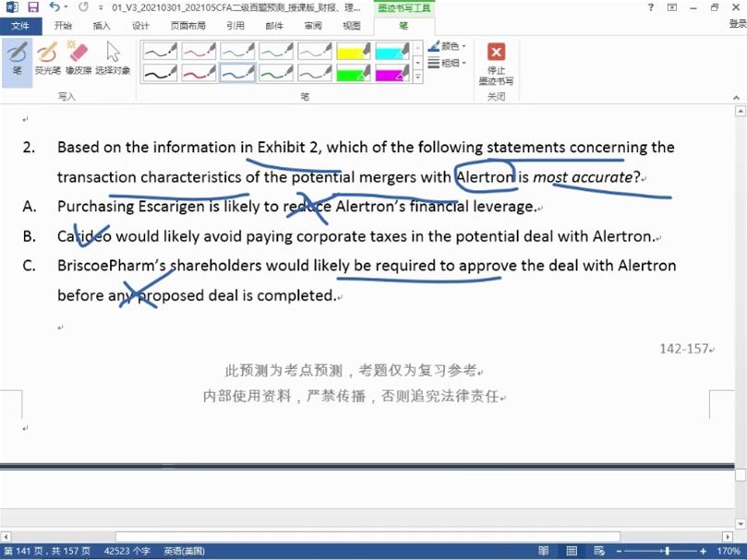Pick the thin green pen style

(x=276, y=51)
